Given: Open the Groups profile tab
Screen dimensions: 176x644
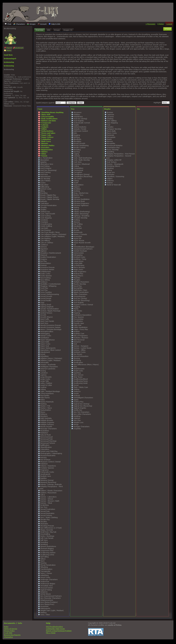Looking at the screenshot, I should click(x=57, y=30).
